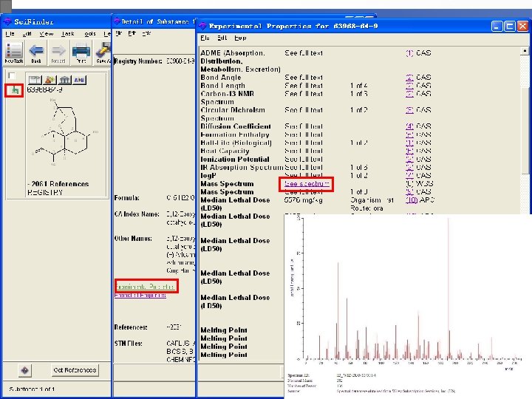Click reference link for Circular Dichroism Spectrum
Image resolution: width=532 pixels, height=399 pixels.
click(409, 110)
